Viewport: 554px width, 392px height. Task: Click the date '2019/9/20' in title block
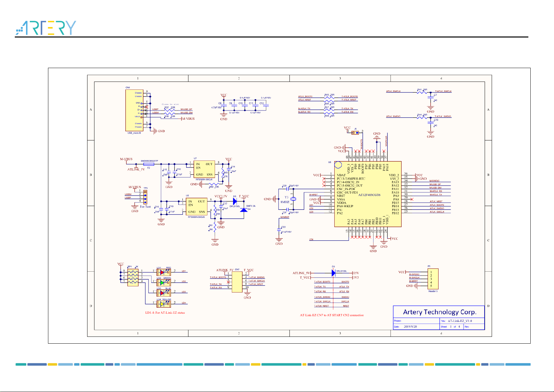410,327
